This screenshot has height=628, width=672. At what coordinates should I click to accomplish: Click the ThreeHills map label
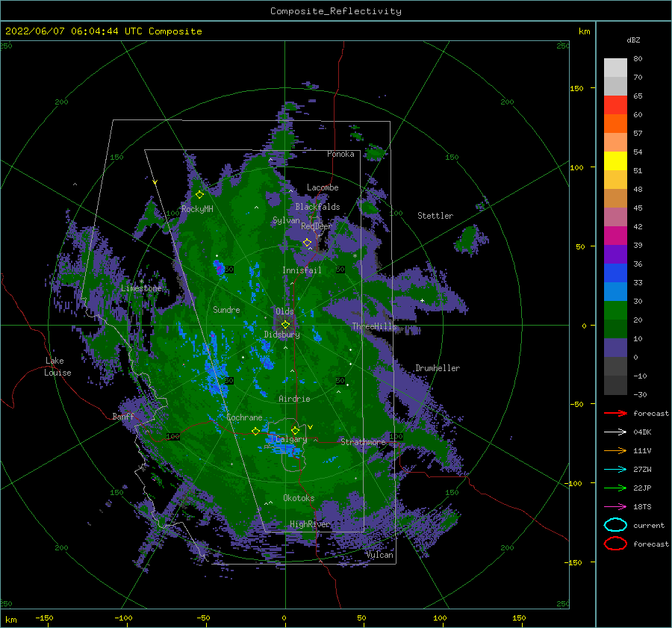374,326
